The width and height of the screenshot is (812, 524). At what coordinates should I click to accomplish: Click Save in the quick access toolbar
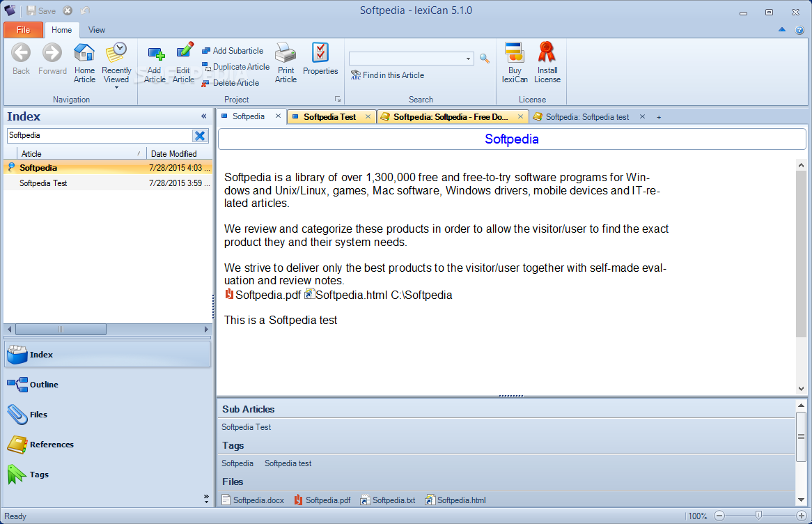coord(41,11)
